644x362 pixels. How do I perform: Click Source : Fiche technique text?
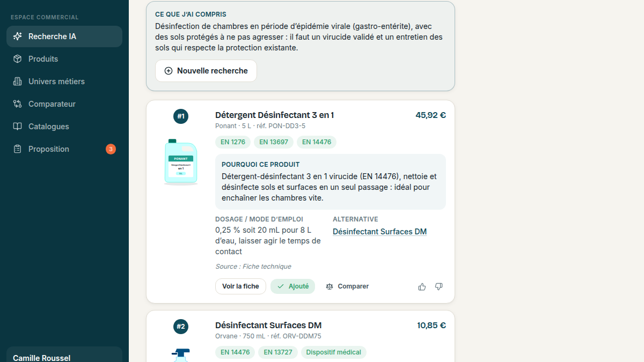[x=253, y=267]
